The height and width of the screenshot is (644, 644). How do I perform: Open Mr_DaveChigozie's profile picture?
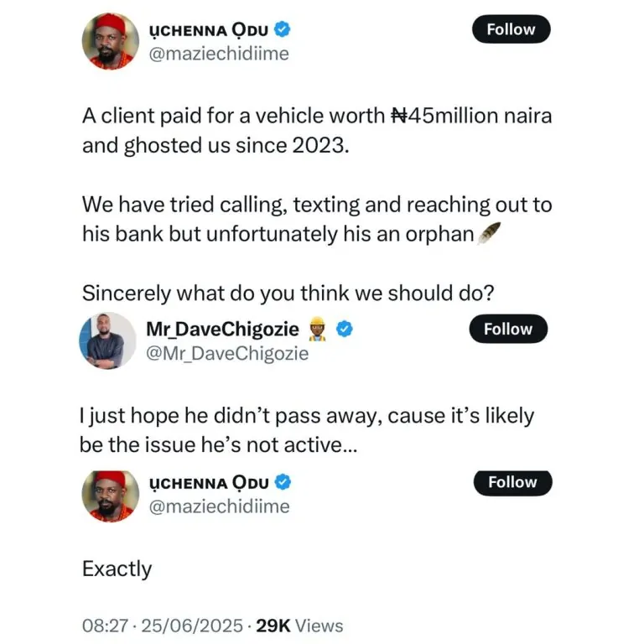(x=107, y=340)
